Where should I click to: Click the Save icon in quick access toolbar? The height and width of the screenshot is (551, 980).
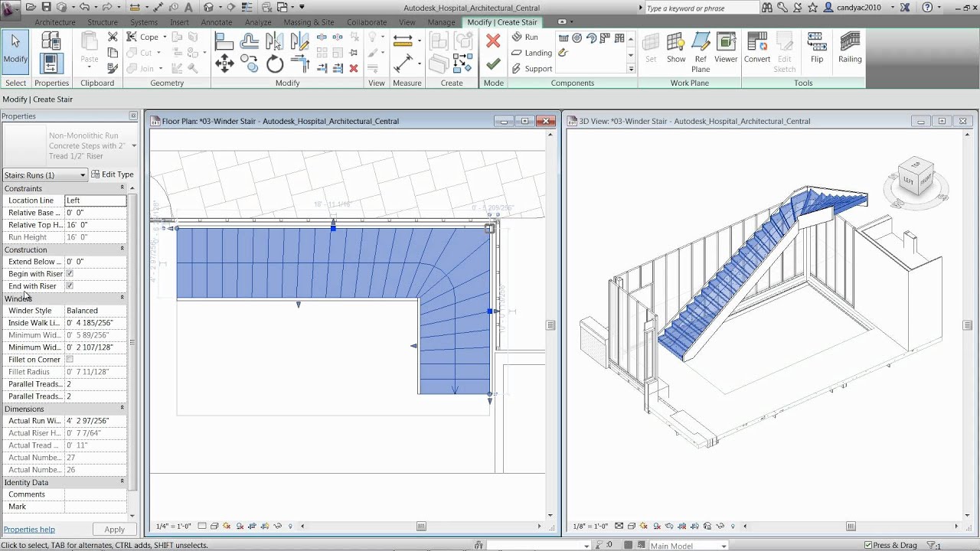pyautogui.click(x=46, y=7)
